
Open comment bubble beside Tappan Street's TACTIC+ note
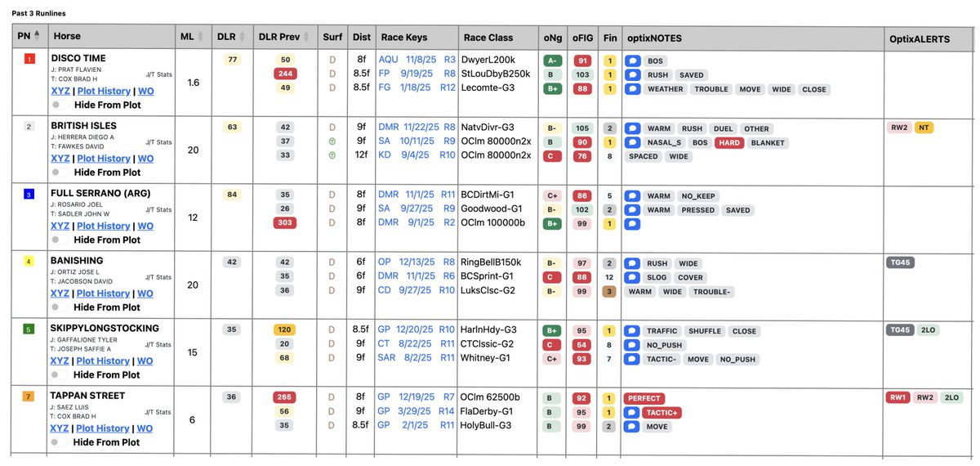(632, 413)
